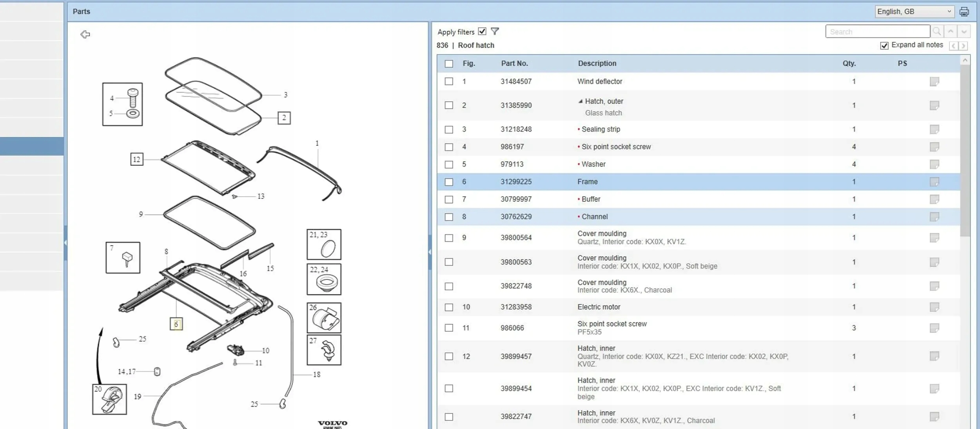Open the filter funnel settings
Image resolution: width=980 pixels, height=429 pixels.
click(495, 31)
